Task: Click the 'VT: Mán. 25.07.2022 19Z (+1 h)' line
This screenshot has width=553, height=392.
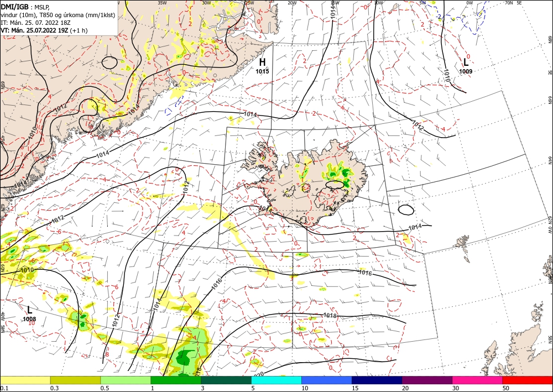Action: (x=44, y=30)
